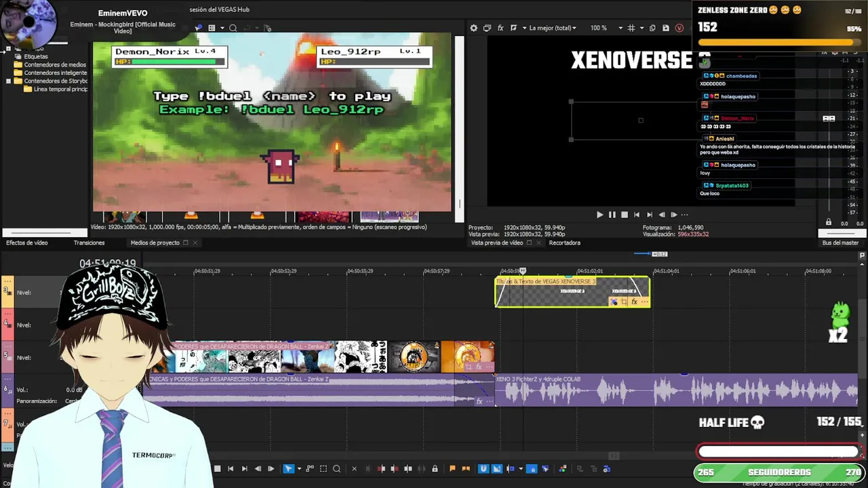Click the Trim Start icon
This screenshot has width=868, height=488.
(381, 468)
